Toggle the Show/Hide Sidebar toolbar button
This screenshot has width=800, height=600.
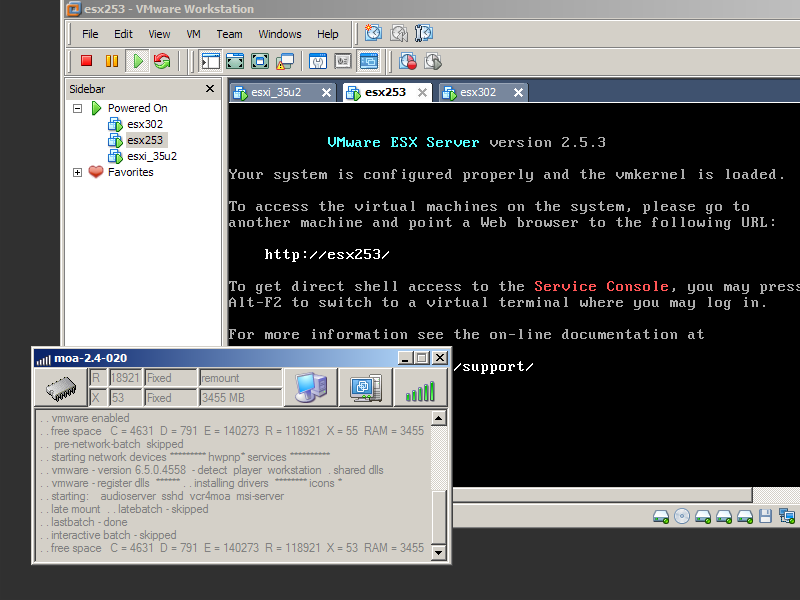(210, 61)
